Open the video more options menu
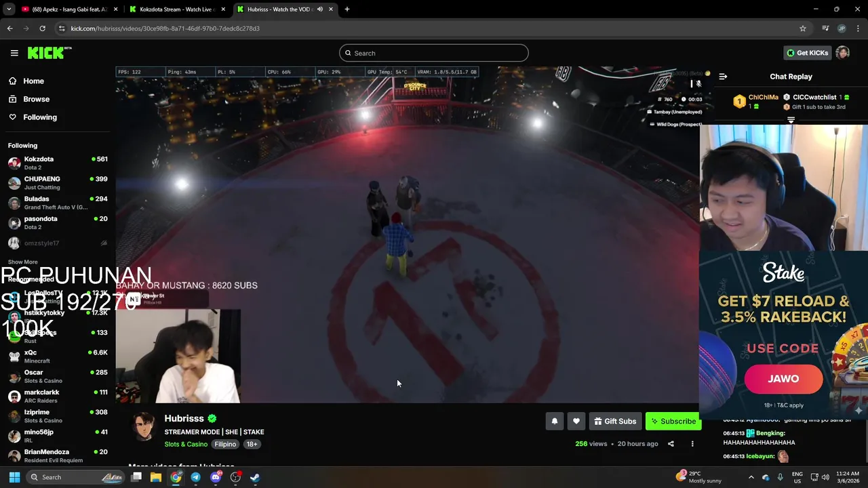 692,444
